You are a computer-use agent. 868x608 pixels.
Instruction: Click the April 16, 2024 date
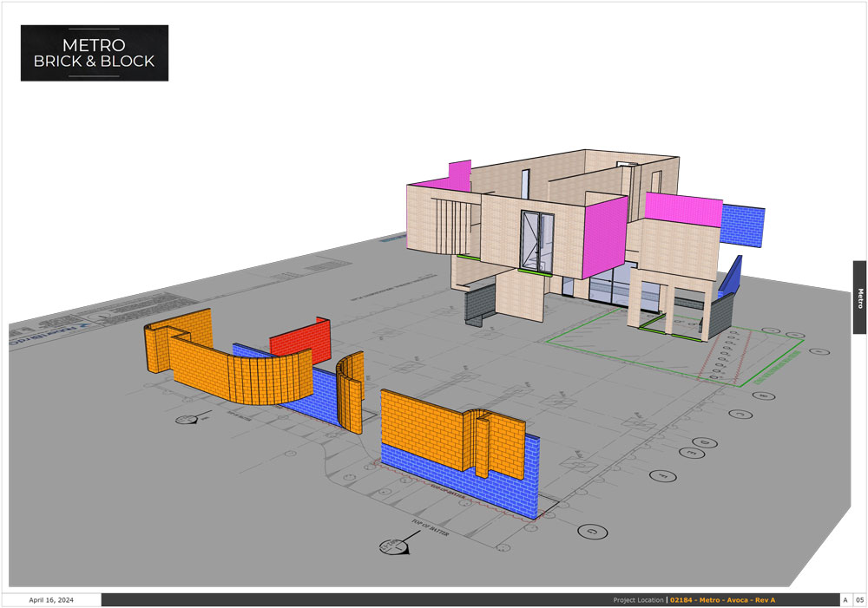point(51,599)
